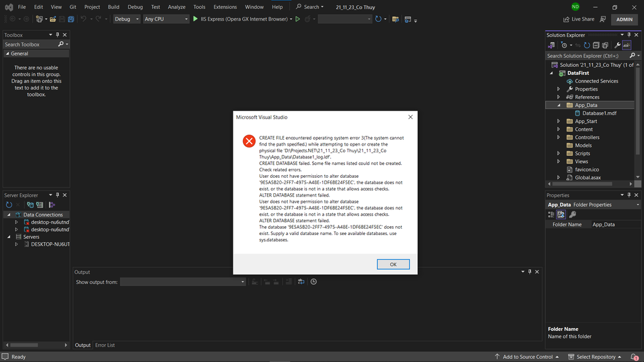
Task: Toggle Show All Files in Solution Explorer
Action: 605,45
